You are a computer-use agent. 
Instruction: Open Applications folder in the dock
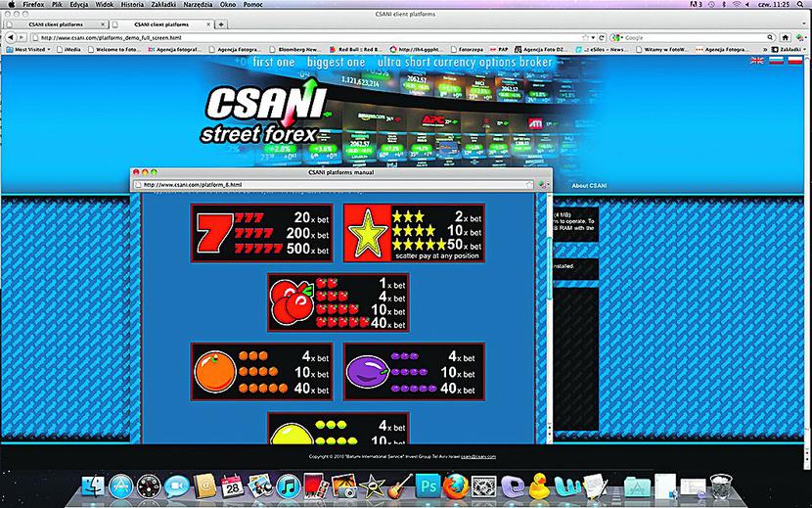coord(637,487)
